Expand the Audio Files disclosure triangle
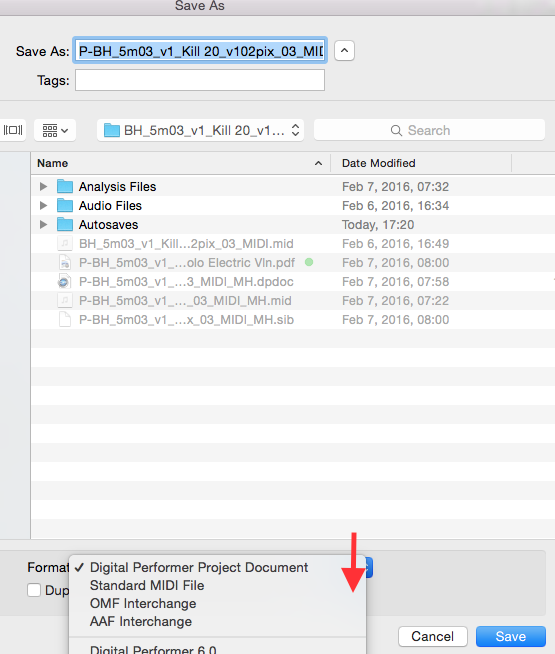 pos(43,206)
